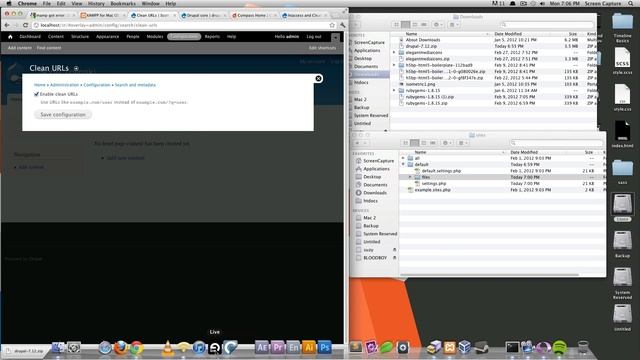
Task: Launch Premiere Pro from the dock
Action: point(278,347)
